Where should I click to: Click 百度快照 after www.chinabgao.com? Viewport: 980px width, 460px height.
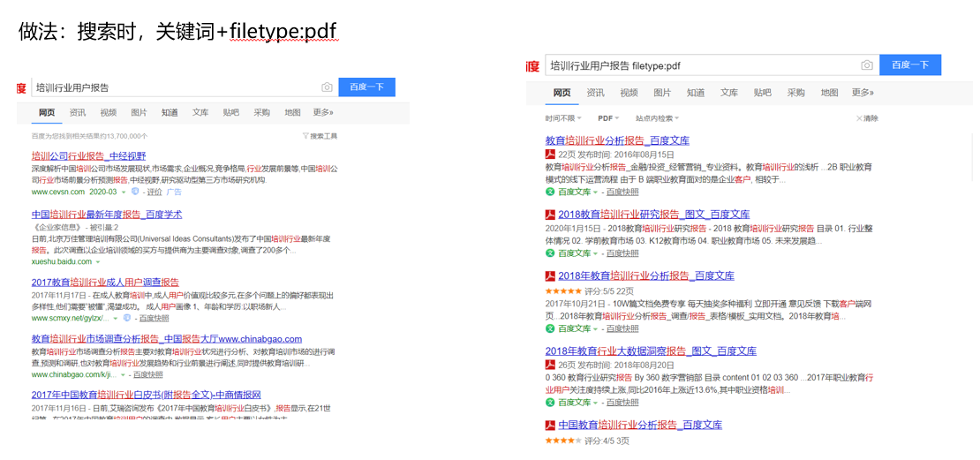pyautogui.click(x=147, y=375)
